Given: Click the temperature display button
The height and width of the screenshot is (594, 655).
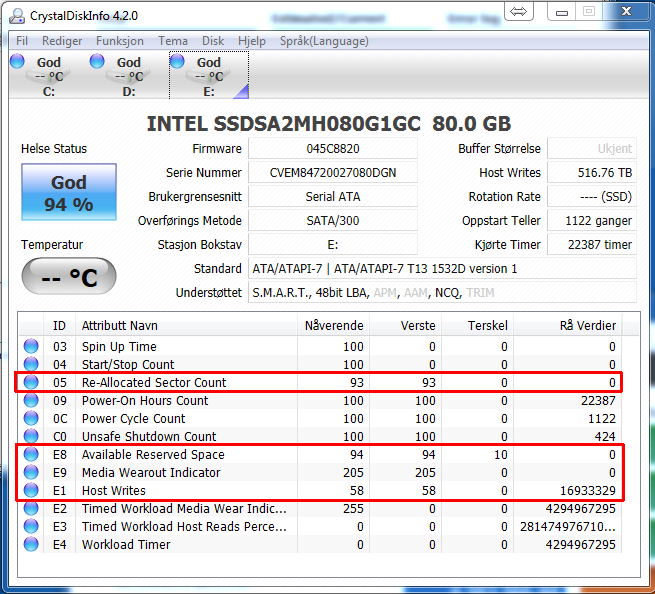Looking at the screenshot, I should (69, 277).
